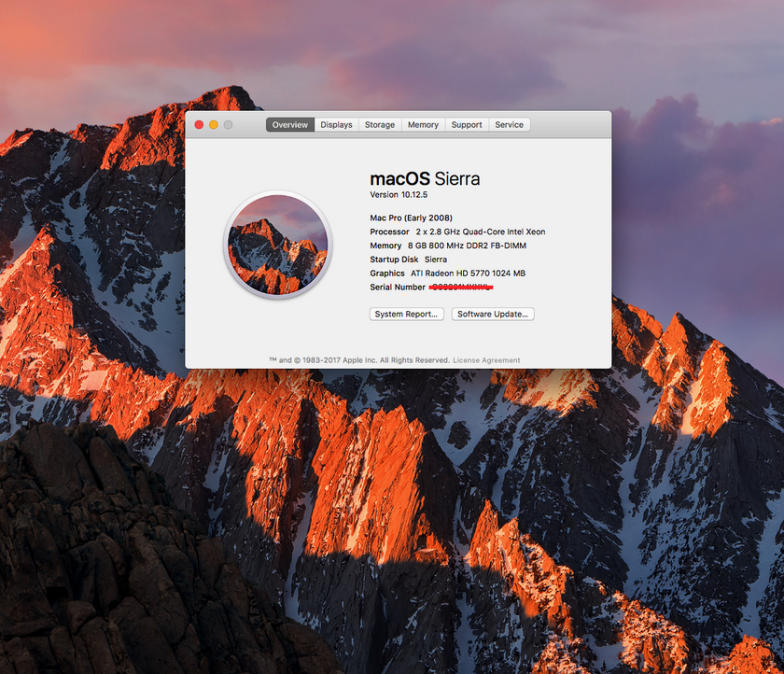
Task: Click the Software Update... button
Action: [493, 314]
